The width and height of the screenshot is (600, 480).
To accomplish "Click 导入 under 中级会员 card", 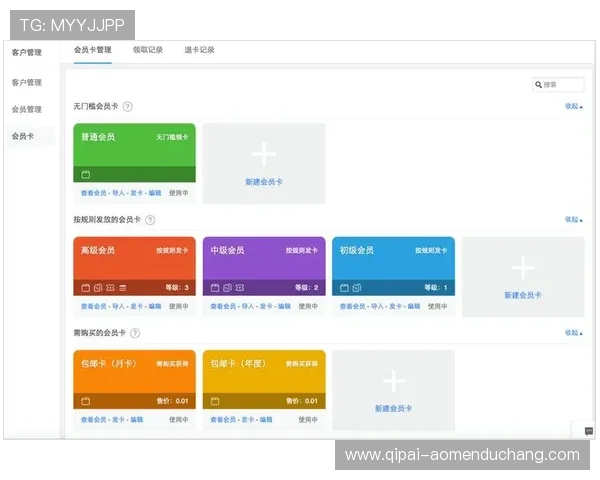I will 248,306.
